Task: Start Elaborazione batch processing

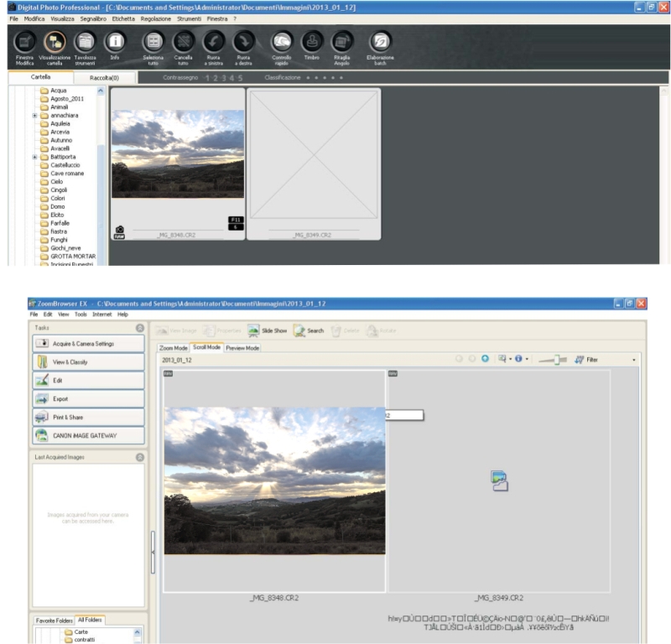Action: (x=380, y=43)
